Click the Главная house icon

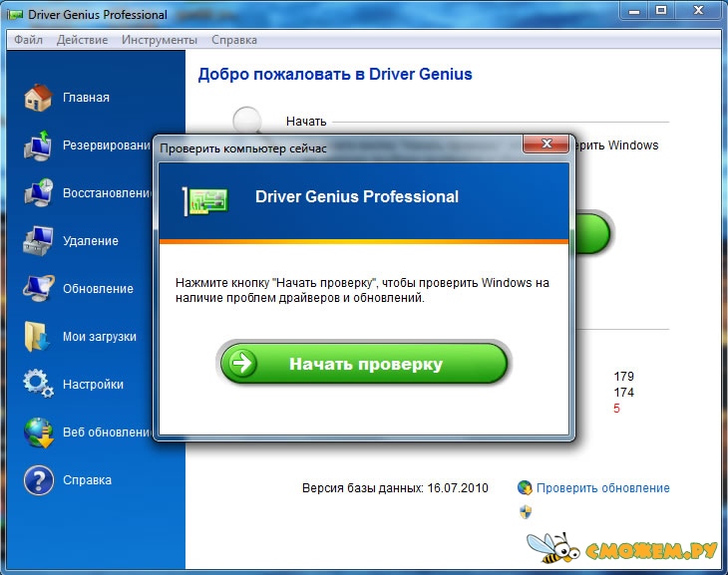[x=38, y=98]
